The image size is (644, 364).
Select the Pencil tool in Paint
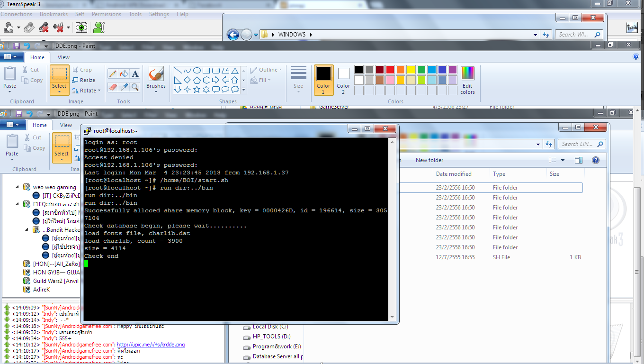(113, 73)
